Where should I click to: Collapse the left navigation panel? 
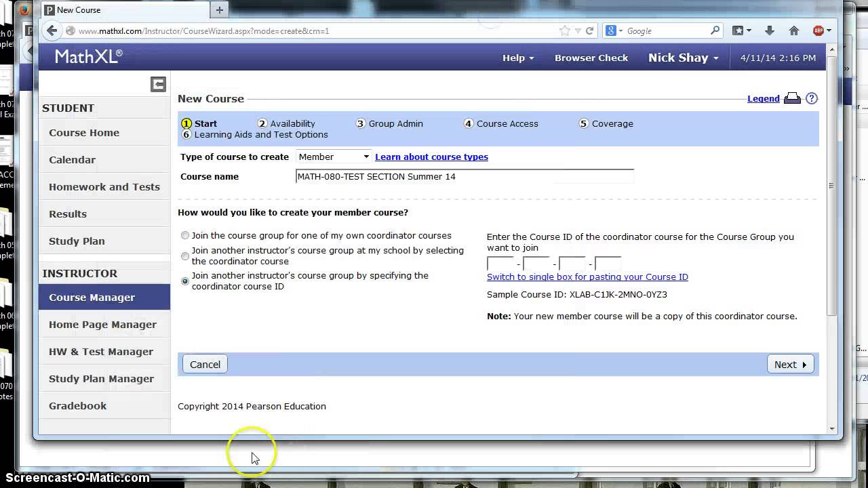[158, 84]
